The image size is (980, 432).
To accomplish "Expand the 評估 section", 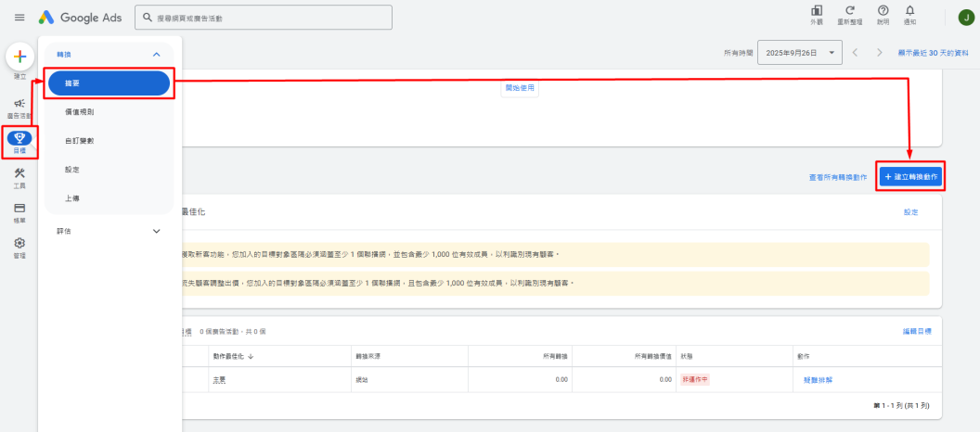I will (x=156, y=231).
